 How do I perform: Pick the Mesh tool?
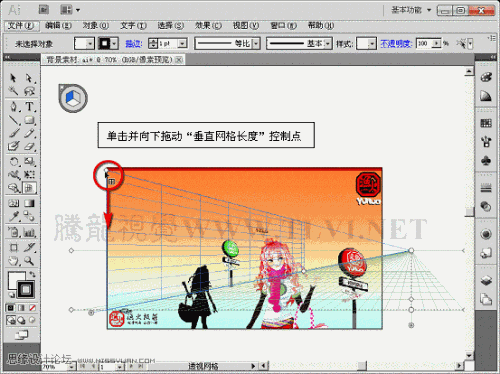(x=13, y=203)
